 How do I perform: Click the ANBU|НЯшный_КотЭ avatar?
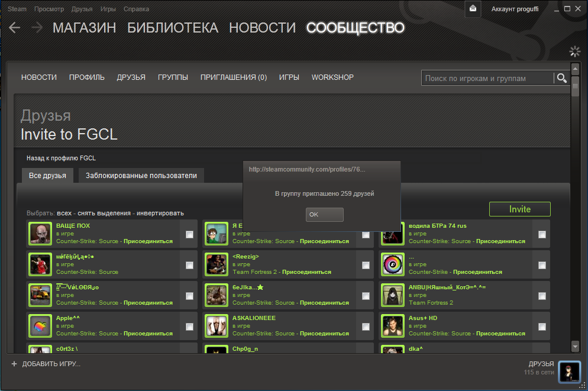(393, 295)
